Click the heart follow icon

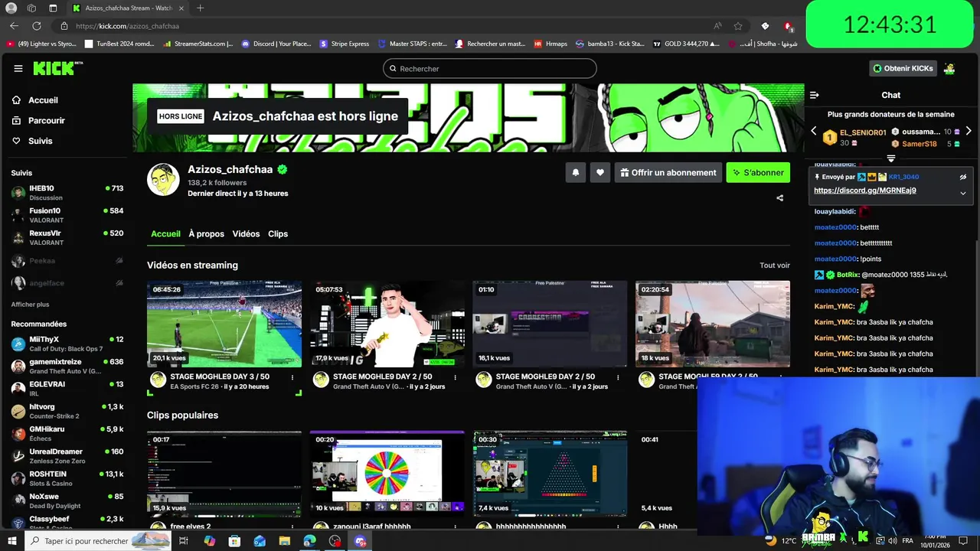coord(600,172)
